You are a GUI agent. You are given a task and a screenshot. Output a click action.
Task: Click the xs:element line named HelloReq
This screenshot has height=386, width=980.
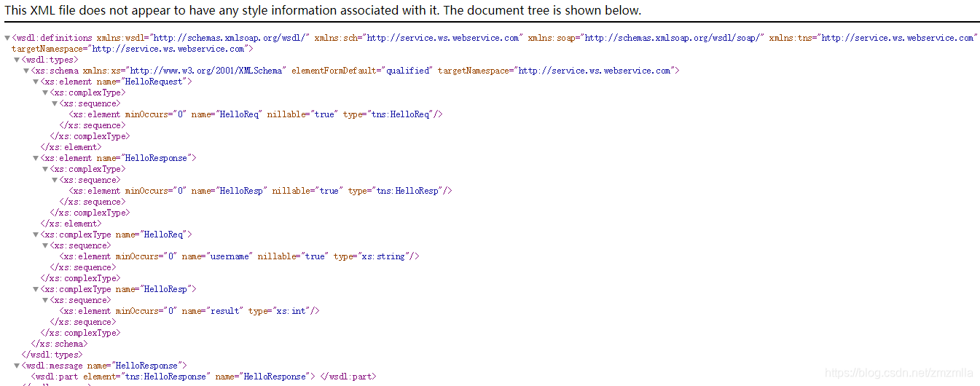point(256,114)
